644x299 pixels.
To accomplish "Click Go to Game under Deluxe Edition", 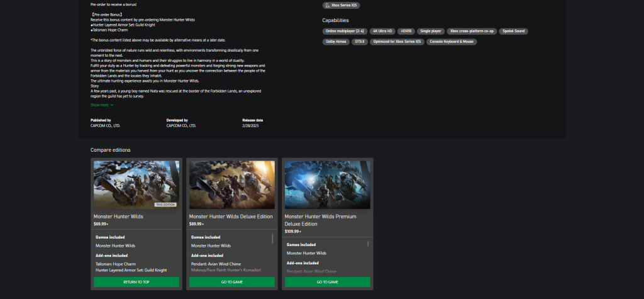I will pos(232,282).
